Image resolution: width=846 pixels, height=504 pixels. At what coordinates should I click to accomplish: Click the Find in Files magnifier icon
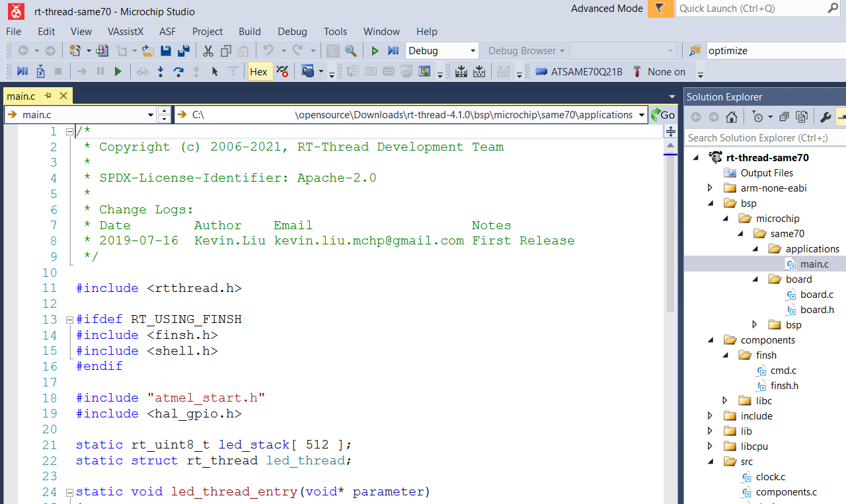[x=350, y=51]
